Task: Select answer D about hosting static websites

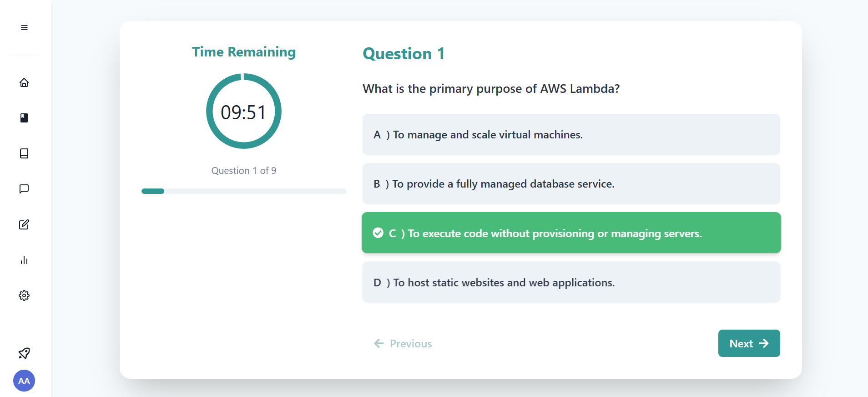Action: pyautogui.click(x=571, y=282)
